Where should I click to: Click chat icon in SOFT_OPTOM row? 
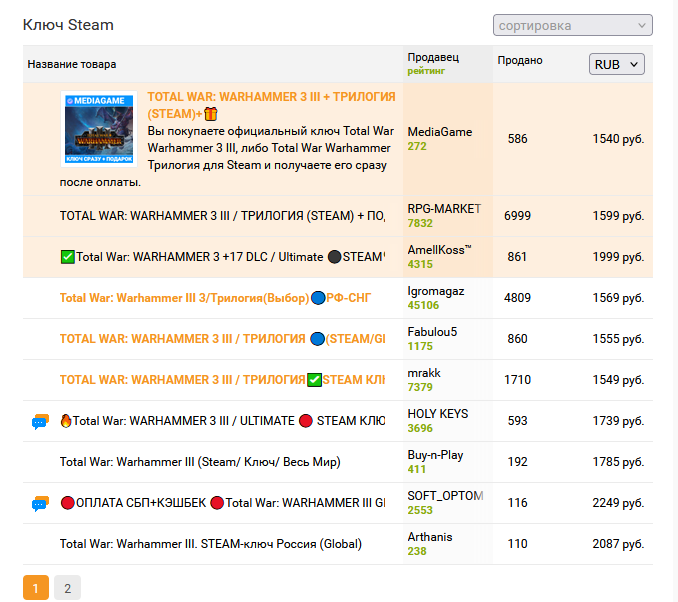pyautogui.click(x=40, y=503)
